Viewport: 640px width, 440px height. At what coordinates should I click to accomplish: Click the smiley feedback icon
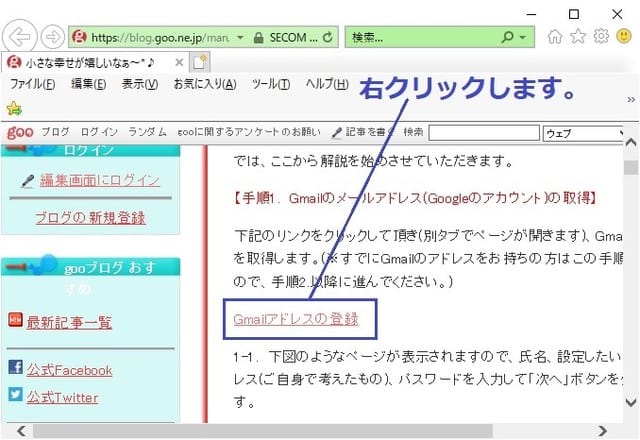pos(623,37)
